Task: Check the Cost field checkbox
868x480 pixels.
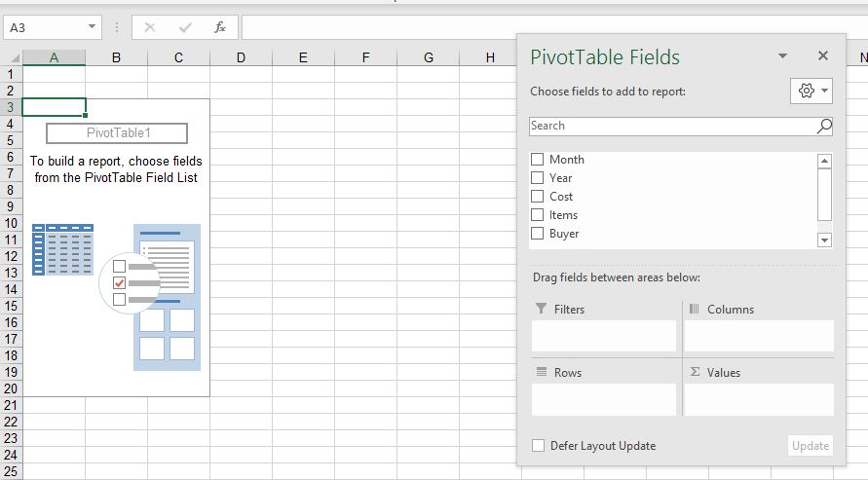Action: point(537,197)
